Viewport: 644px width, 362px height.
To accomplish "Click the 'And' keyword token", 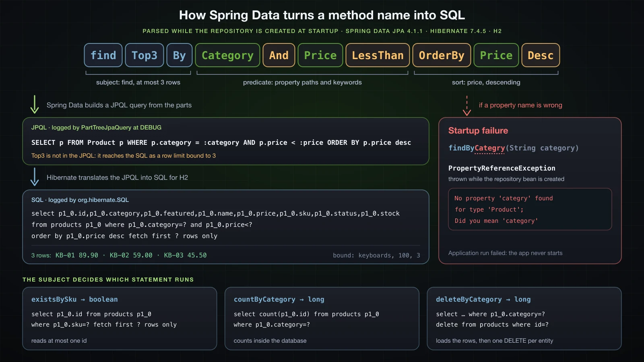I will [x=279, y=55].
